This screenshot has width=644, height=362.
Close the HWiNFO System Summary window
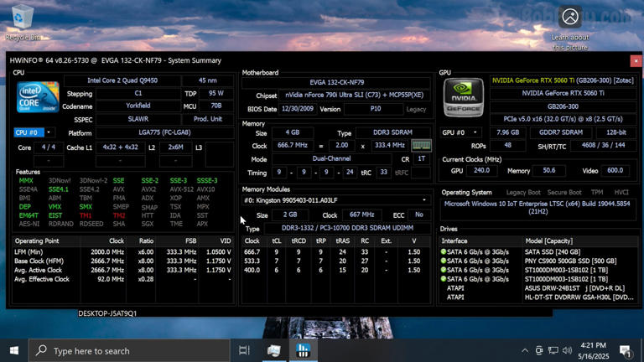tap(635, 60)
